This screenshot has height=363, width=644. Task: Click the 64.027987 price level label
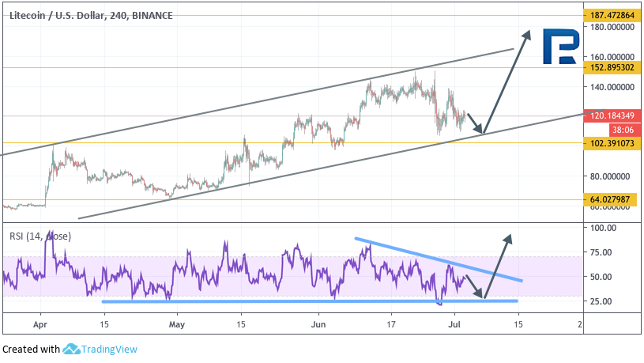pyautogui.click(x=612, y=200)
